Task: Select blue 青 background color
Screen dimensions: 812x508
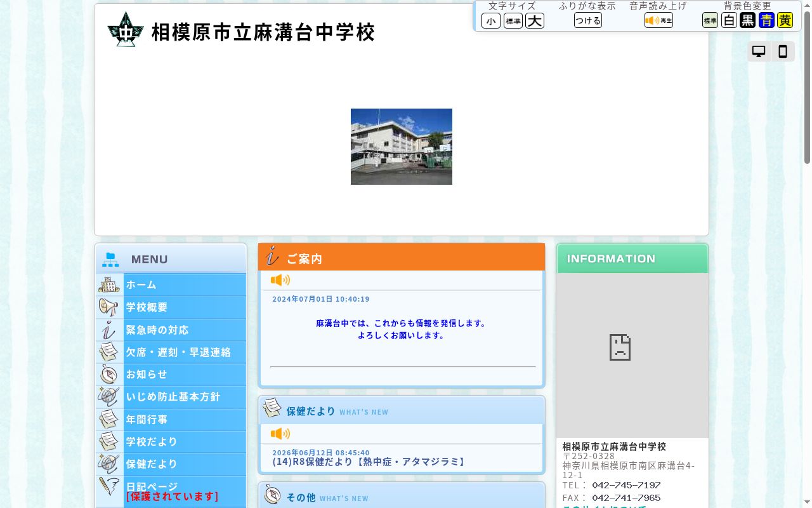Action: (x=766, y=20)
